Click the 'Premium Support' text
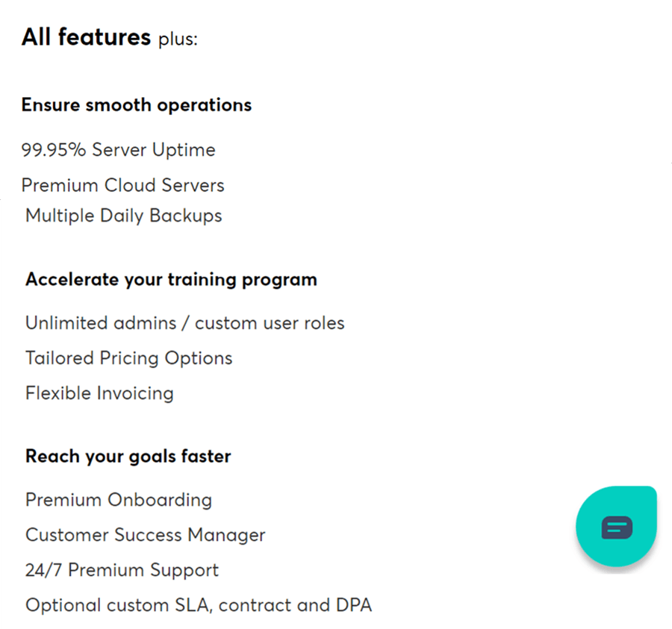 pyautogui.click(x=143, y=571)
